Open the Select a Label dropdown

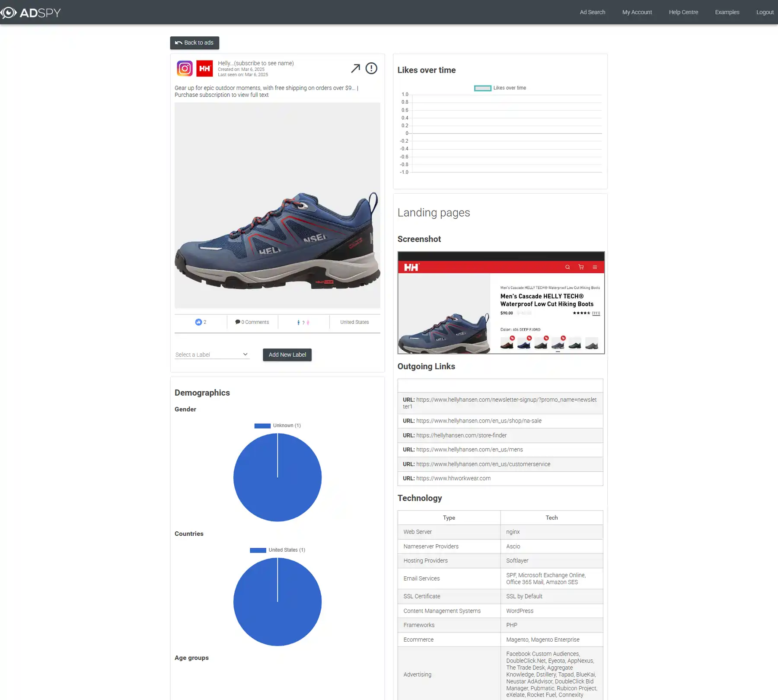click(x=212, y=355)
